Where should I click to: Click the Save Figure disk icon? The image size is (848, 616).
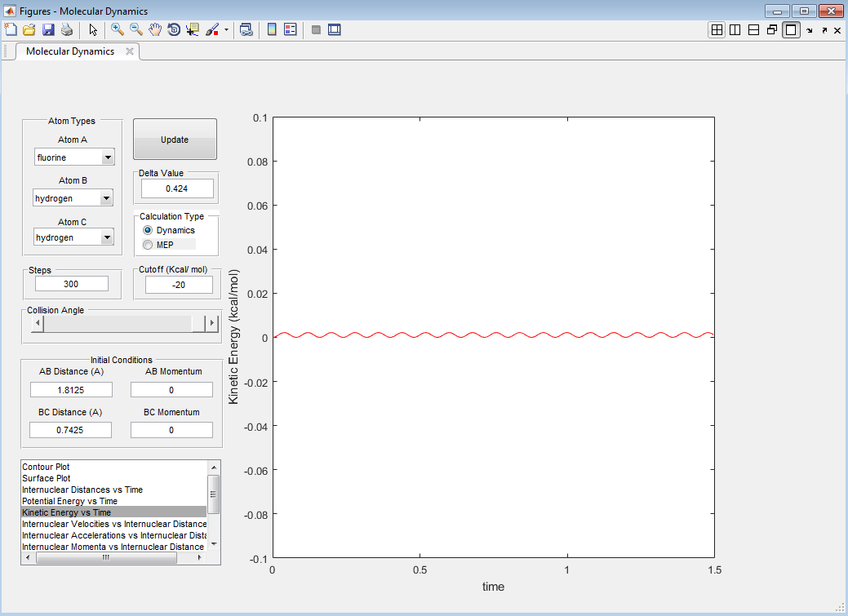coord(48,29)
